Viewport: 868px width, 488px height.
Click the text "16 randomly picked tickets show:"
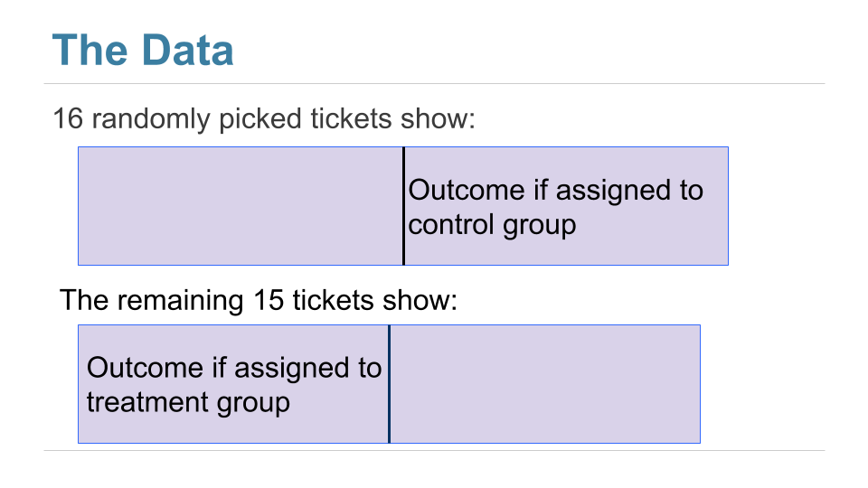tap(264, 118)
